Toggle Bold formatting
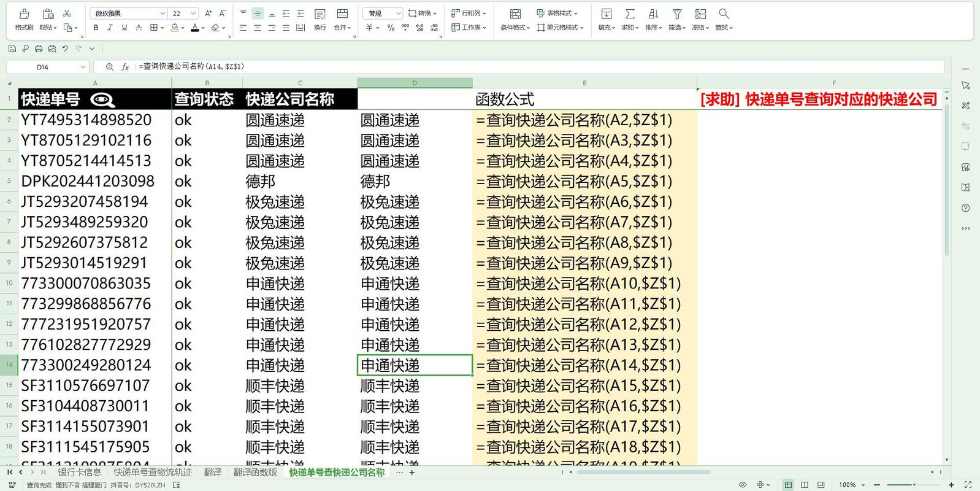 click(96, 28)
